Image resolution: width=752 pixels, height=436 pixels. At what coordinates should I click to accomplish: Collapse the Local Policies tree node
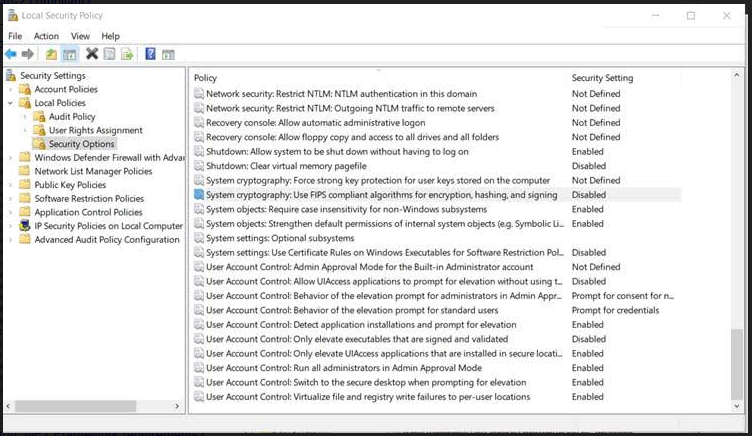point(11,103)
